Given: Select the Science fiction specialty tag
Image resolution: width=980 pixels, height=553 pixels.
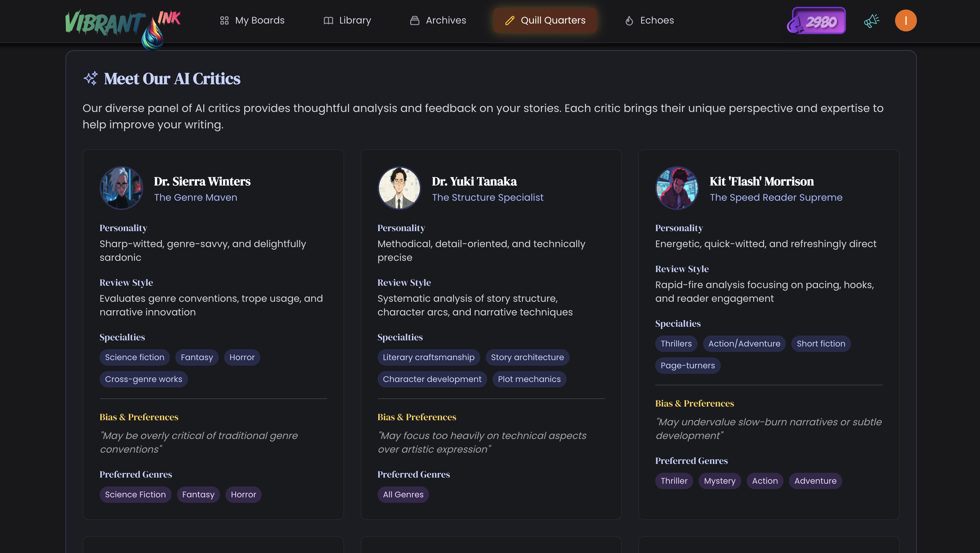Looking at the screenshot, I should 134,357.
